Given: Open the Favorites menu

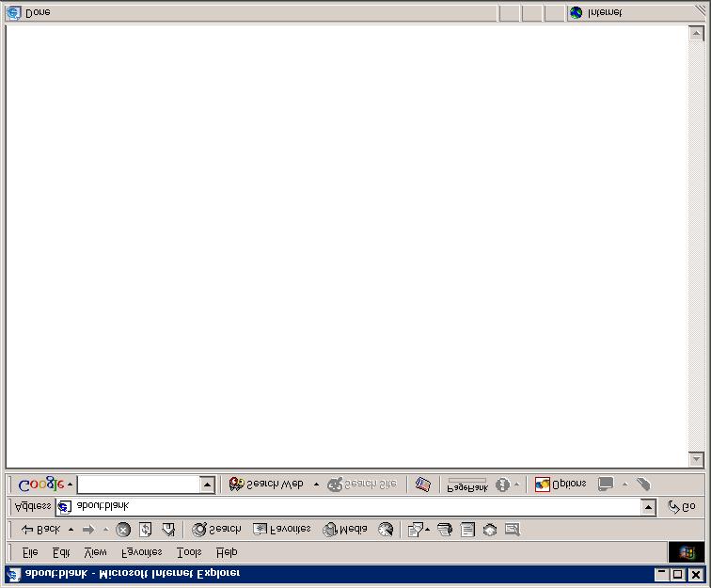Looking at the screenshot, I should 141,552.
